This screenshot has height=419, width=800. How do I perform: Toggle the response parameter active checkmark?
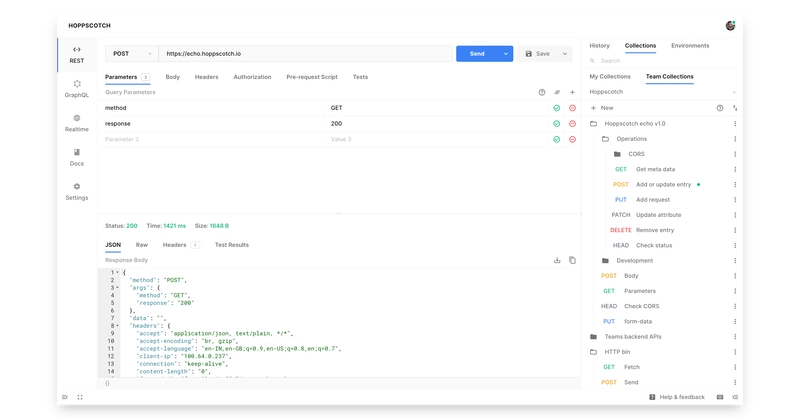[x=557, y=124]
